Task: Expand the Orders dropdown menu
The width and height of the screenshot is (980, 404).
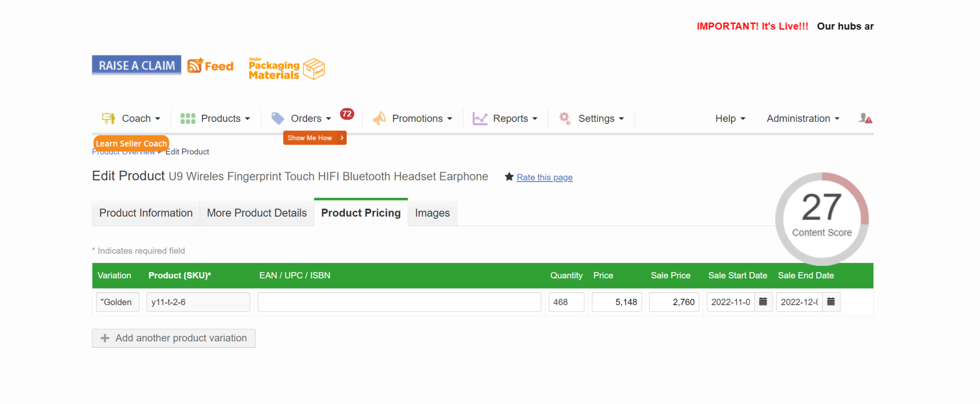Action: point(311,119)
